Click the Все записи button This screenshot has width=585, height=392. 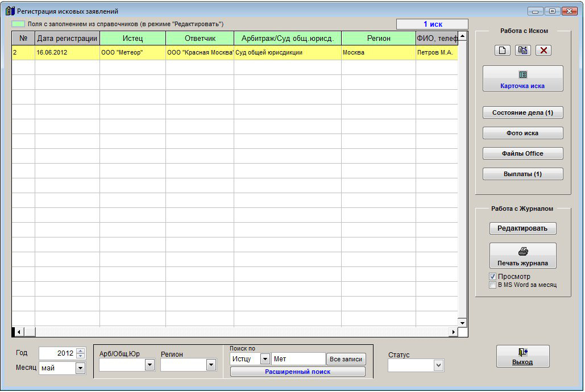346,359
